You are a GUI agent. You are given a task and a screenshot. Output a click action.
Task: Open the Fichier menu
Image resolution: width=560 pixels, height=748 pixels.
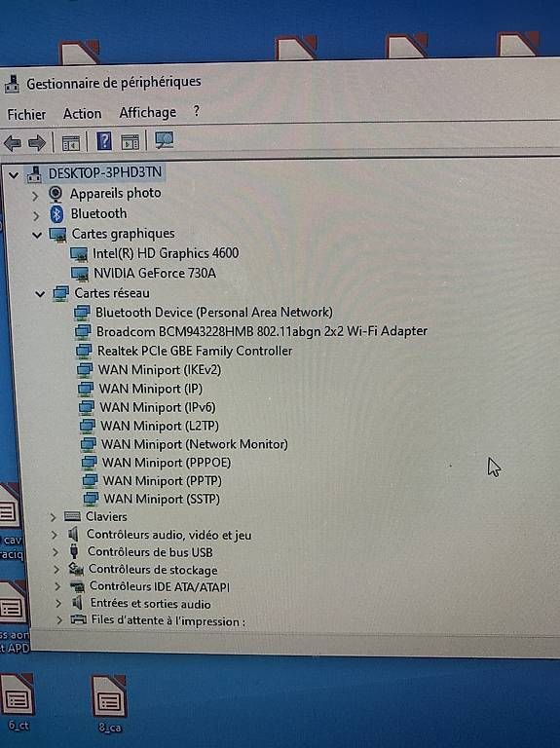(26, 115)
